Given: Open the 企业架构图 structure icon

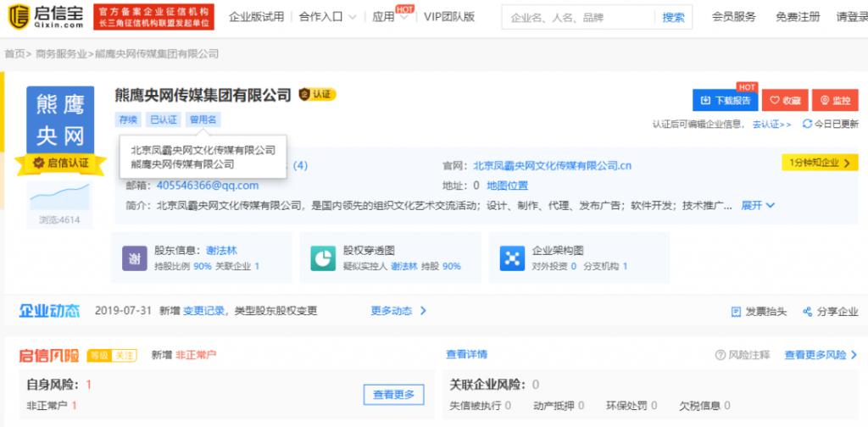Looking at the screenshot, I should tap(512, 258).
